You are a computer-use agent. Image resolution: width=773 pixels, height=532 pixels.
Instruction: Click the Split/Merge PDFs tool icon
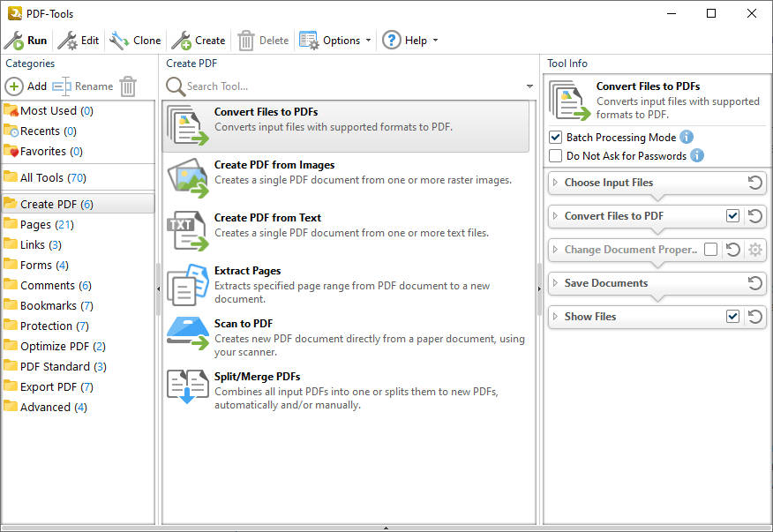coord(188,386)
